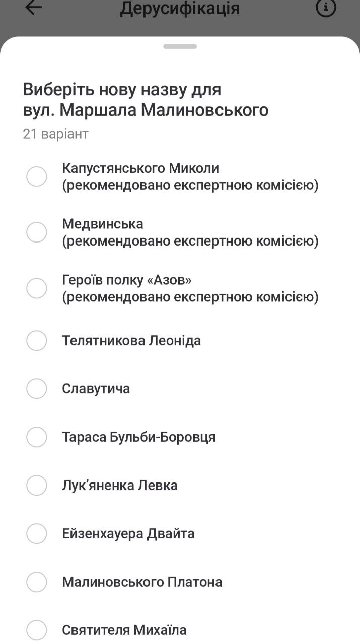Screen dimensions: 360x644
Task: Tap the Медвинська option label text
Action: pos(103,224)
